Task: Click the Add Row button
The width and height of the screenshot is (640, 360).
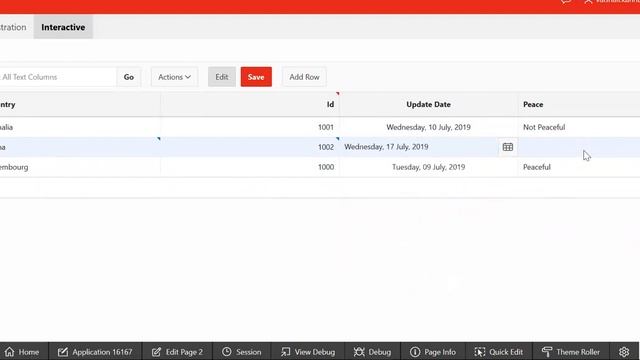Action: pos(304,77)
